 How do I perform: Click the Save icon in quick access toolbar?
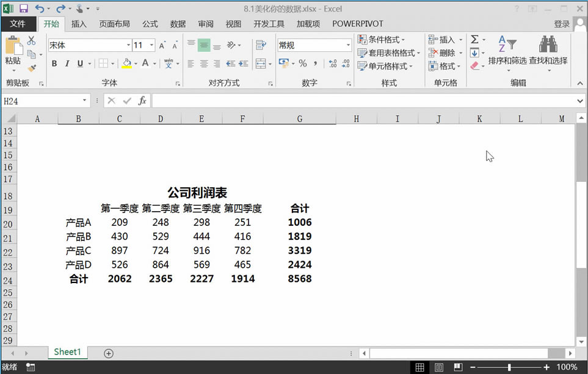24,9
